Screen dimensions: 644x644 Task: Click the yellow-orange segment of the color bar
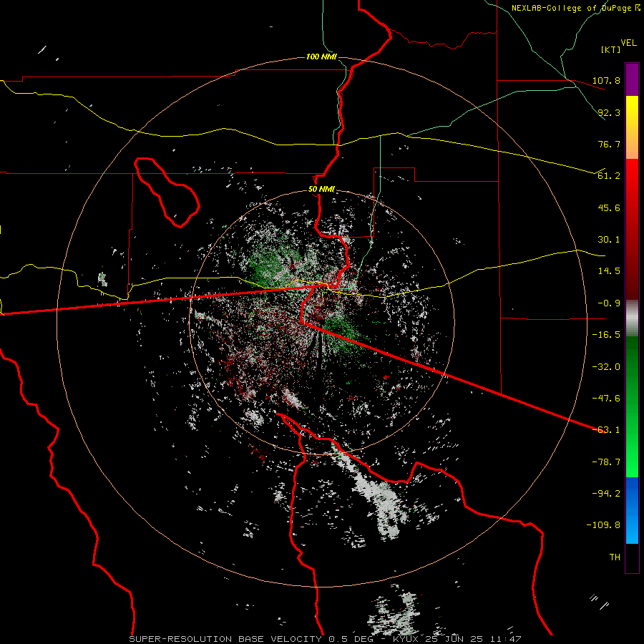(632, 127)
